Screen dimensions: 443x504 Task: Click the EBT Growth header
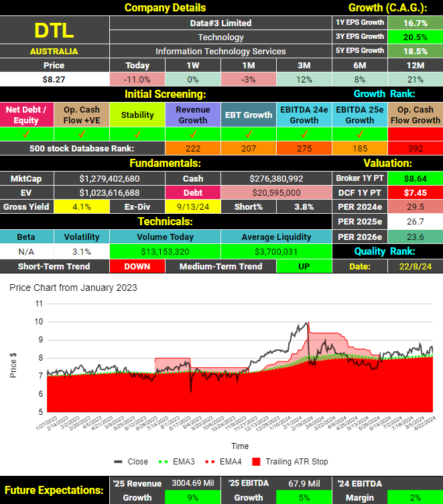coord(249,115)
